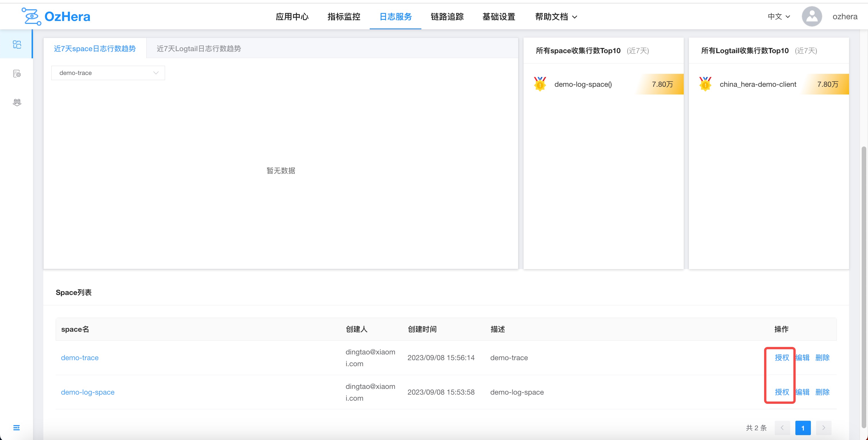Screen dimensions: 868x440
Task: Click 编辑 for demo-trace row
Action: (802, 358)
